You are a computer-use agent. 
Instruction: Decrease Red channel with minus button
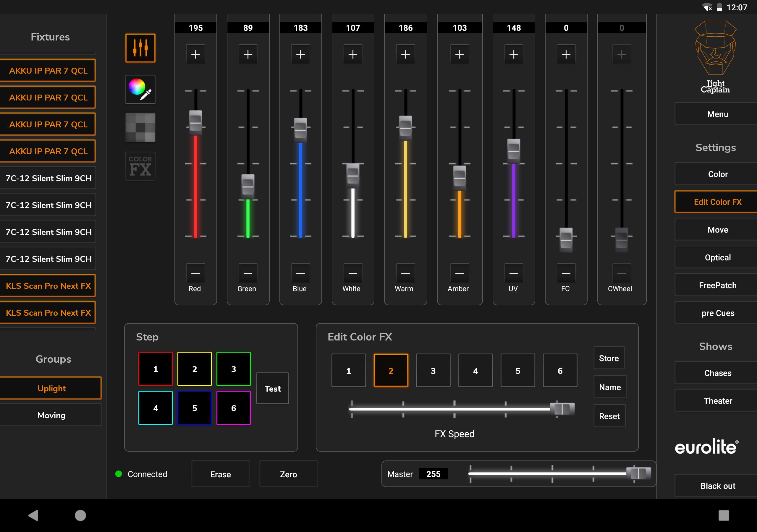195,273
